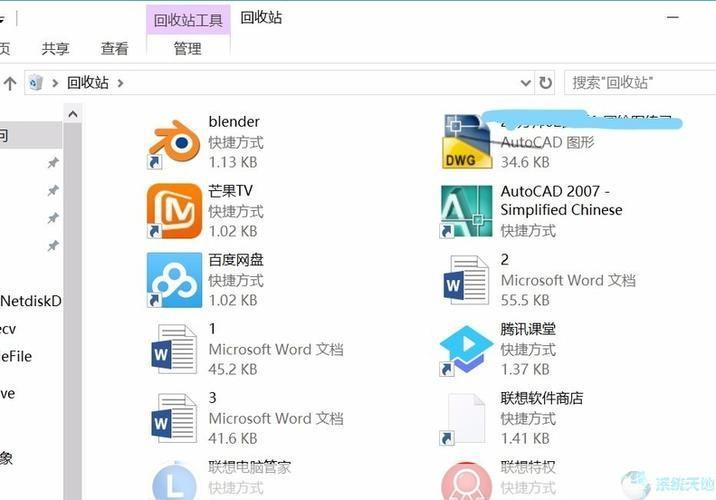Select the 联想软件商店 file name
The height and width of the screenshot is (500, 716).
tap(542, 398)
